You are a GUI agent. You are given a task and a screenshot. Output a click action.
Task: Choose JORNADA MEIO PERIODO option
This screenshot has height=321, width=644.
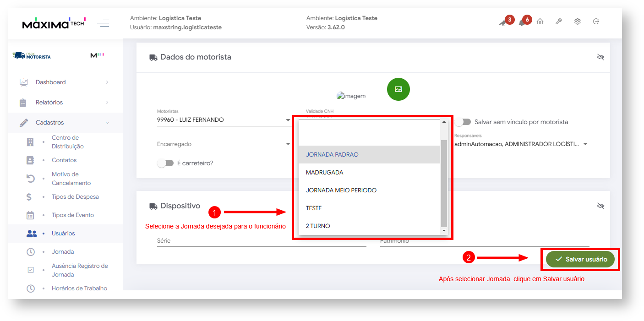click(x=341, y=190)
